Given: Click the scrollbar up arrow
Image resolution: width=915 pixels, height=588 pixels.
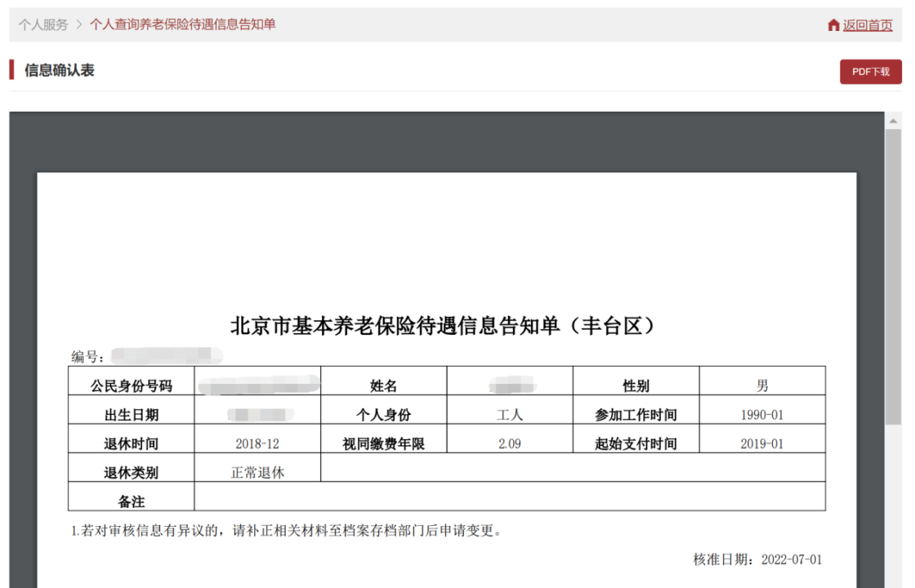Looking at the screenshot, I should coord(893,122).
